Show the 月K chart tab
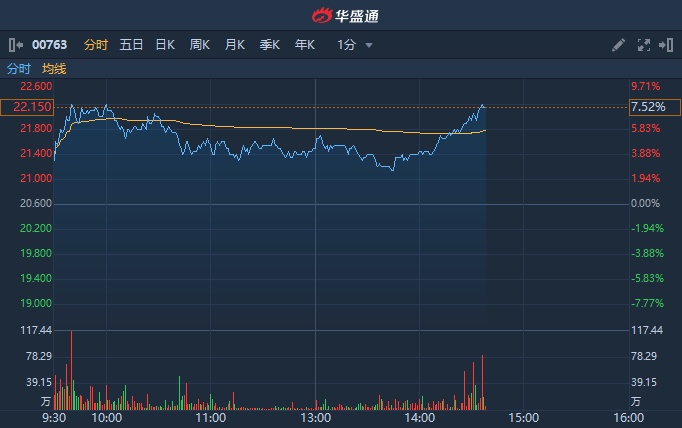 coord(235,45)
